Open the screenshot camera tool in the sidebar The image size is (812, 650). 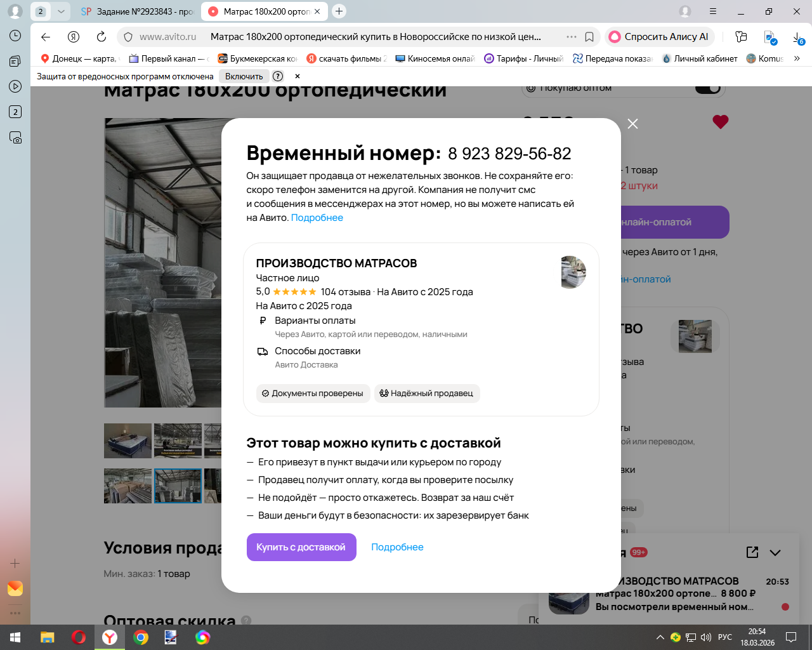(15, 137)
